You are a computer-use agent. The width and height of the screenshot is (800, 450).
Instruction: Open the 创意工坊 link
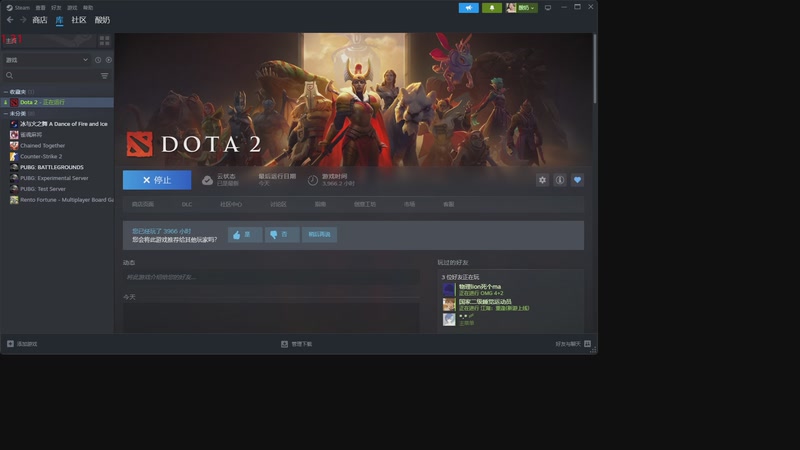pos(365,204)
